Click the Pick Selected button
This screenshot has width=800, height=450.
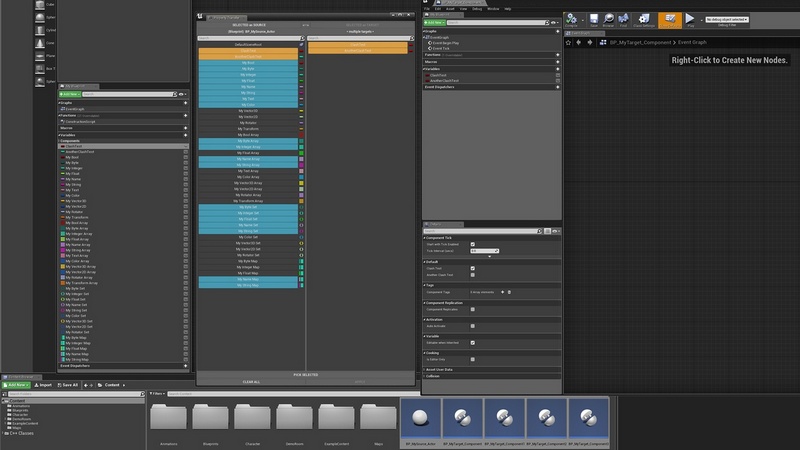305,374
